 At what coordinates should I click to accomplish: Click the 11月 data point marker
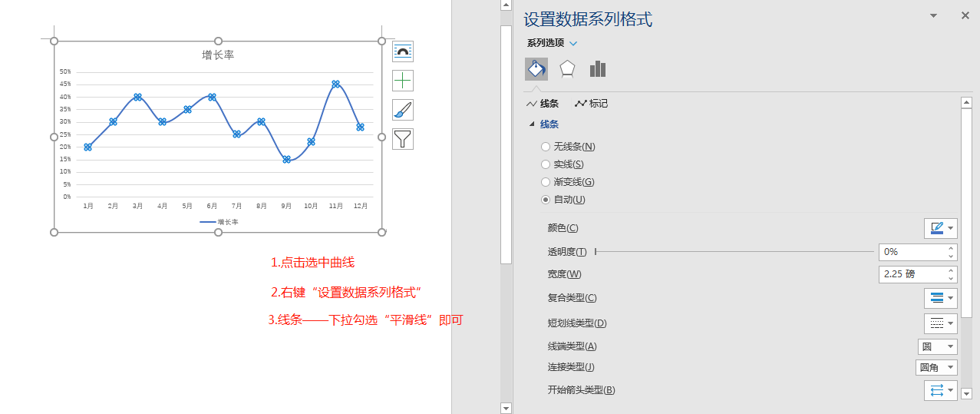click(x=335, y=84)
